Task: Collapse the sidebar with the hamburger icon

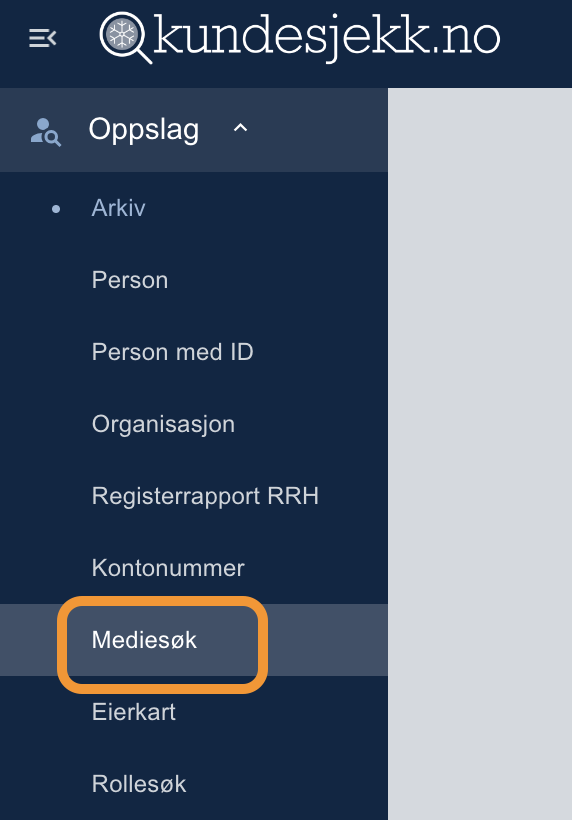Action: click(42, 38)
